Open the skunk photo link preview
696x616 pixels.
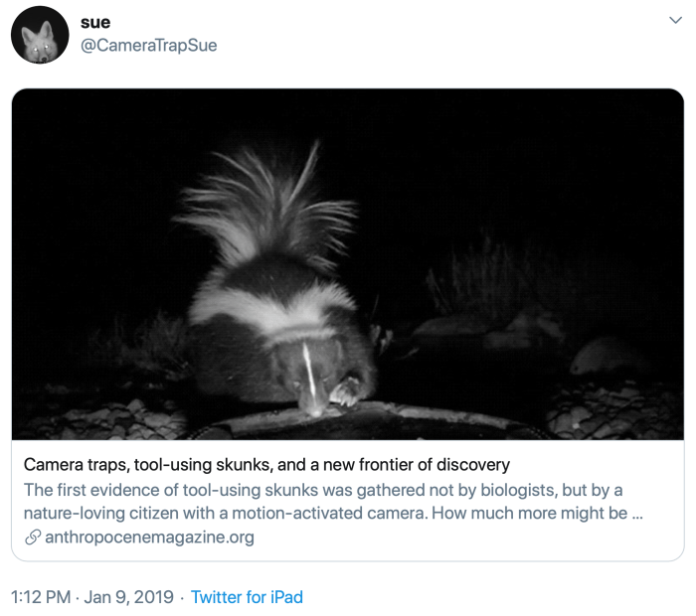348,264
